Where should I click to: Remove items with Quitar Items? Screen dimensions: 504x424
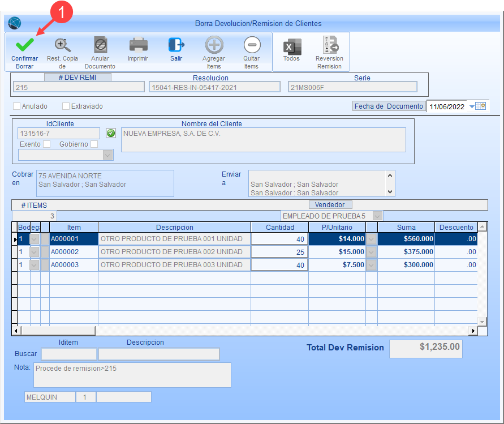click(252, 45)
